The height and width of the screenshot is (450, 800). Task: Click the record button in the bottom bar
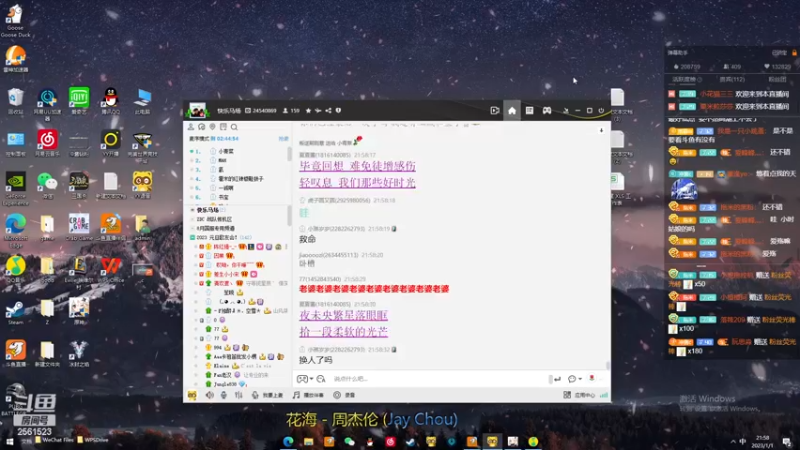(x=344, y=395)
